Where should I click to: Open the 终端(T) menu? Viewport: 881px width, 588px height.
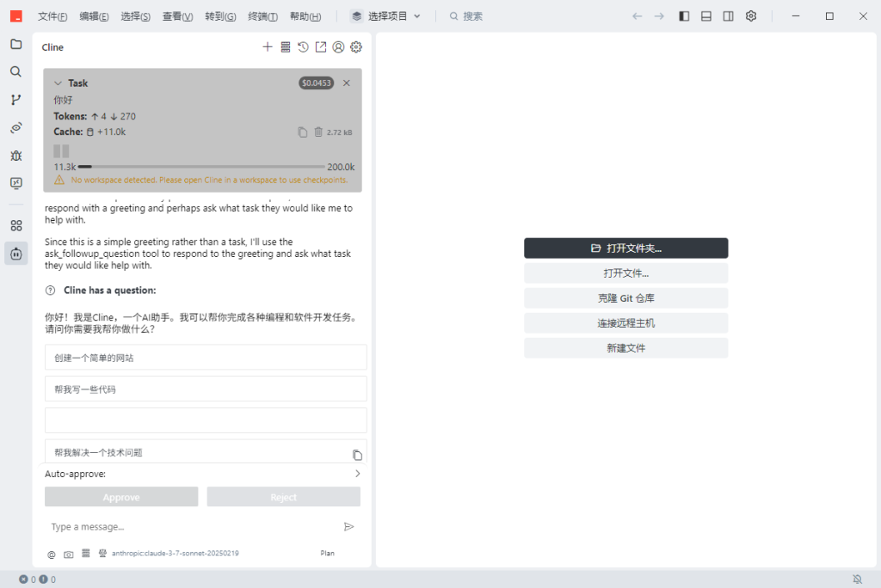point(263,16)
